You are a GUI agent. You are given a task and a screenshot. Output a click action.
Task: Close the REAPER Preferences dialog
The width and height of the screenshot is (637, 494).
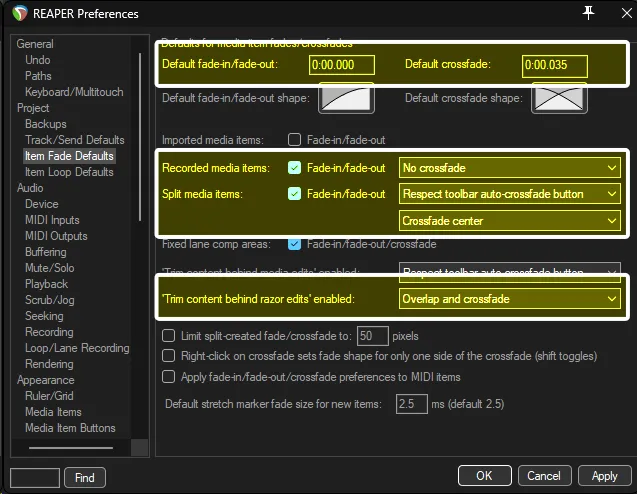(x=626, y=13)
